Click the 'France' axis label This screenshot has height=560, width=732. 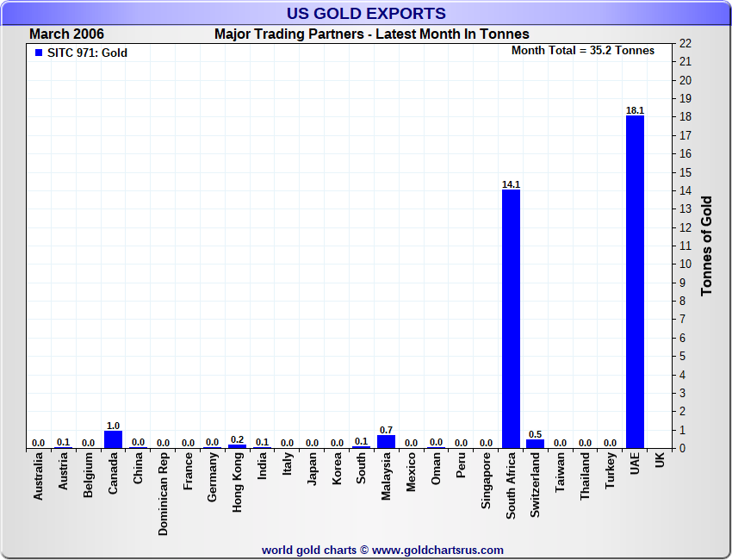[188, 471]
